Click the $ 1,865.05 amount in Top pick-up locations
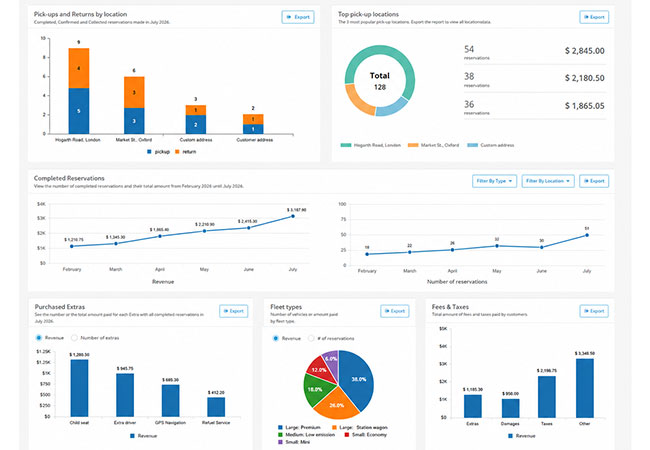Screen dimensions: 650x450 (x=585, y=106)
